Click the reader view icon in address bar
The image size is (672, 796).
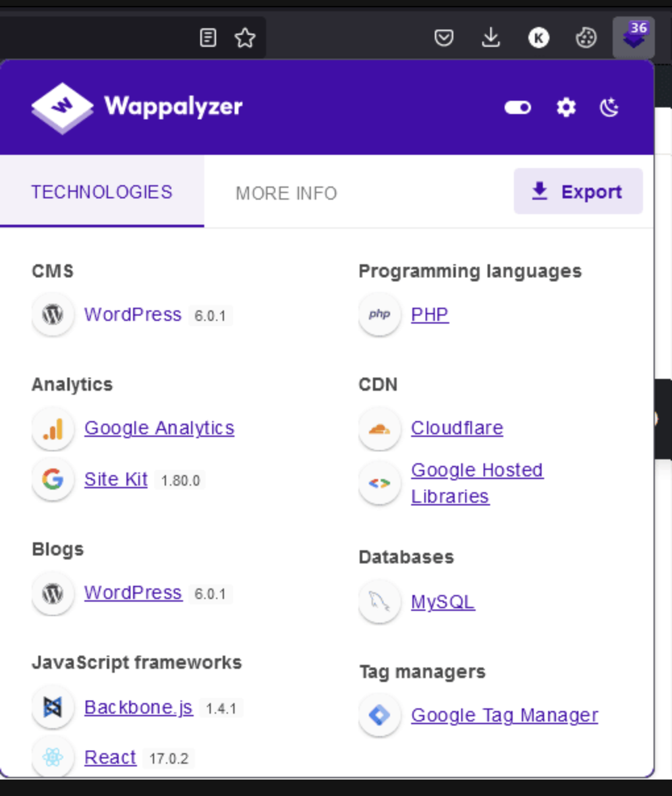pyautogui.click(x=208, y=38)
